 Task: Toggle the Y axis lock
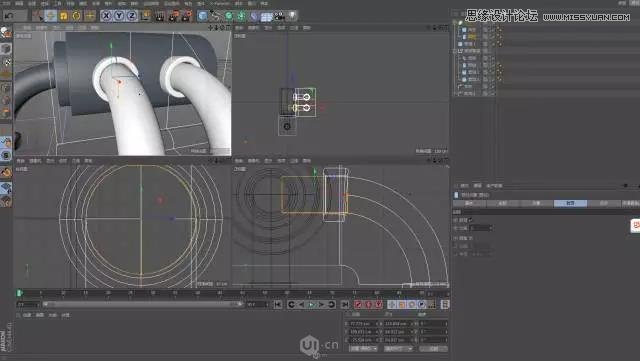119,16
